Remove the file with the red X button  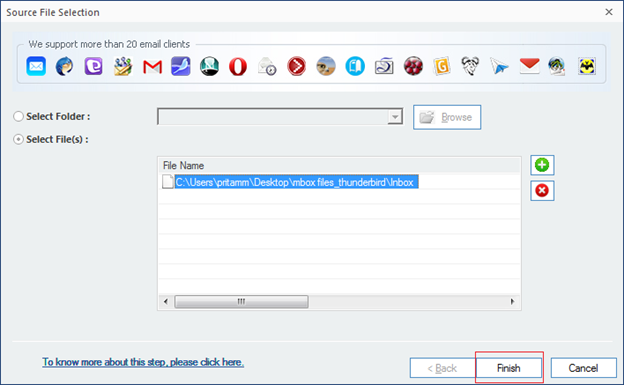coord(542,190)
